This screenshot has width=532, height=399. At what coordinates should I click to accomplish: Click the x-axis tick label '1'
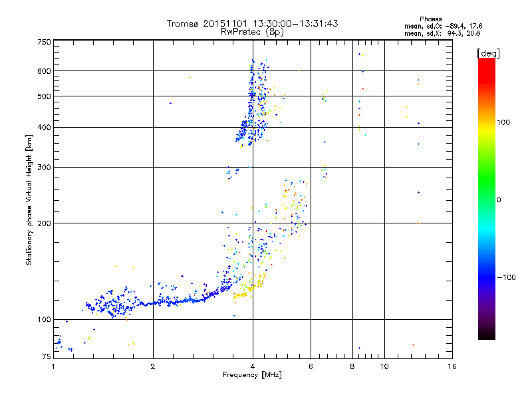(53, 366)
